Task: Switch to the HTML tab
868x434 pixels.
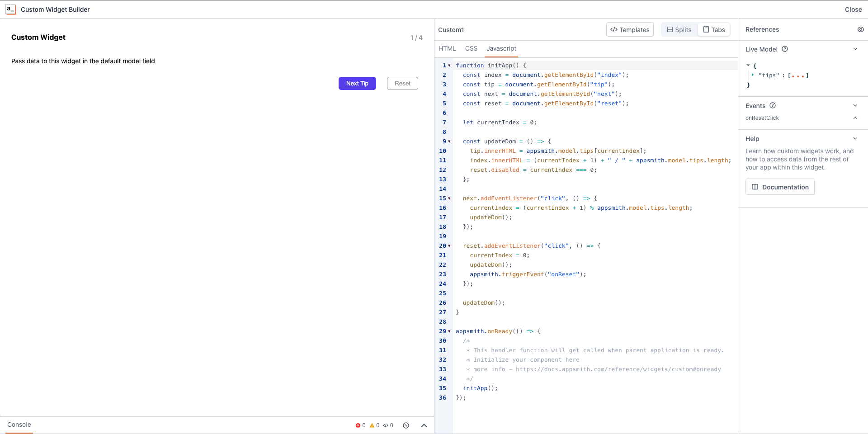Action: tap(447, 48)
